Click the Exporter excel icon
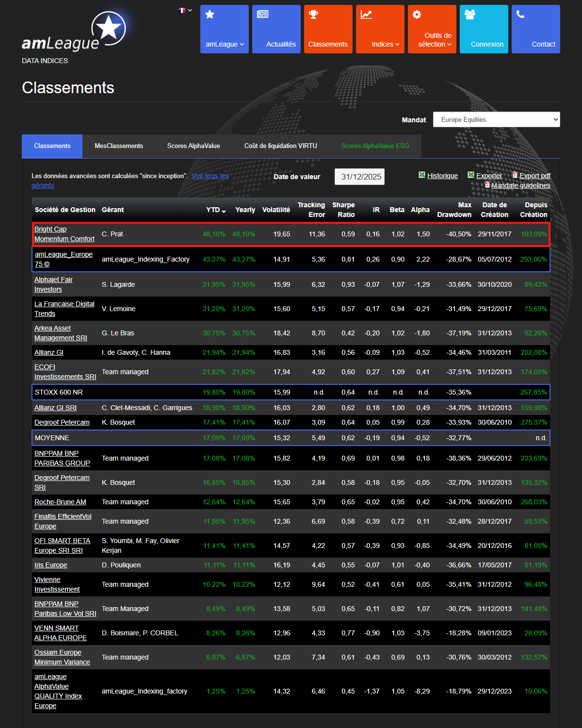 [471, 175]
